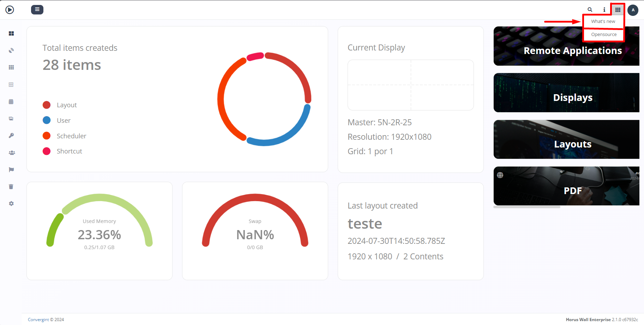The width and height of the screenshot is (644, 325).
Task: Open the user avatar 'A' menu
Action: coord(633,10)
